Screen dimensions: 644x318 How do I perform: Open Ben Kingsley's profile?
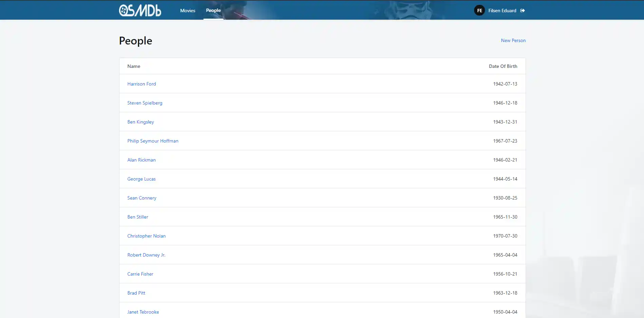140,122
